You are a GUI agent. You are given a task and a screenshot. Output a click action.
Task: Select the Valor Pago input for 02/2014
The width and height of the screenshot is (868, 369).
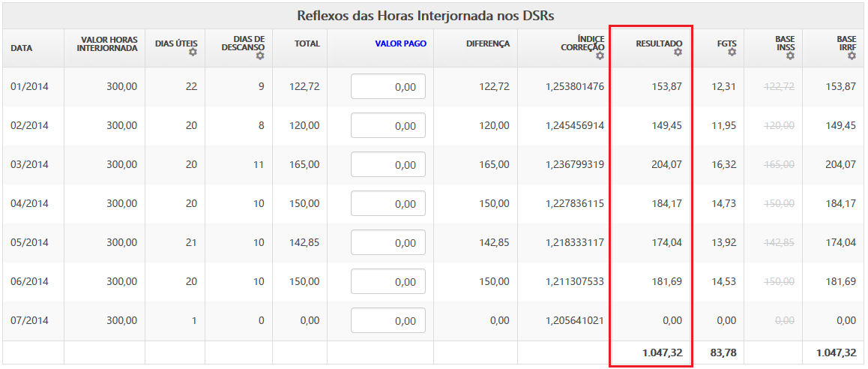(x=388, y=125)
